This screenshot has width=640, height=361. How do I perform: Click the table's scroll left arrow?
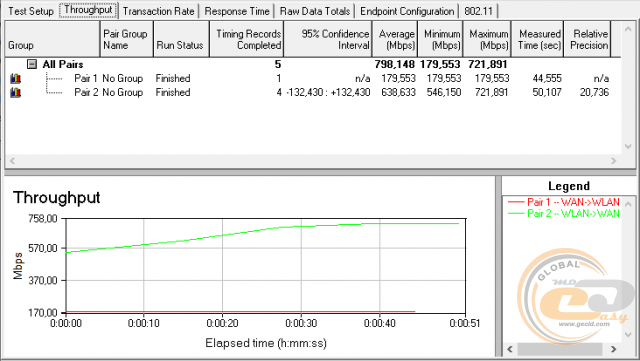12,161
